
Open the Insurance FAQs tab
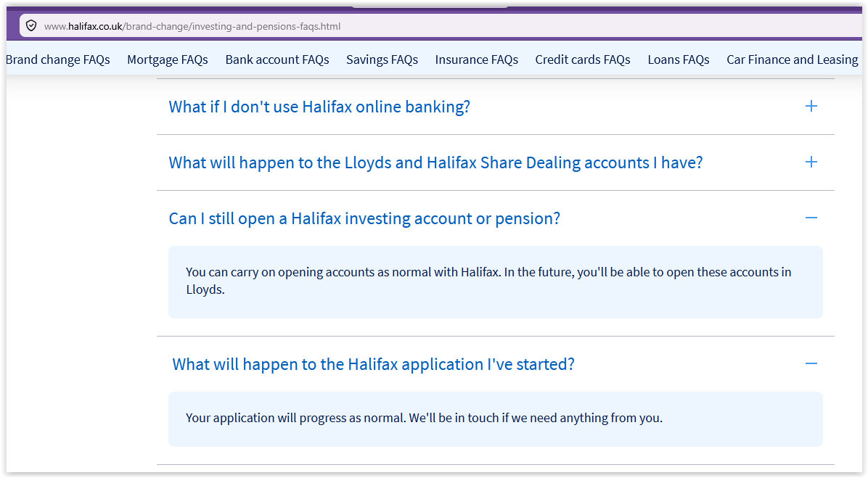click(477, 59)
